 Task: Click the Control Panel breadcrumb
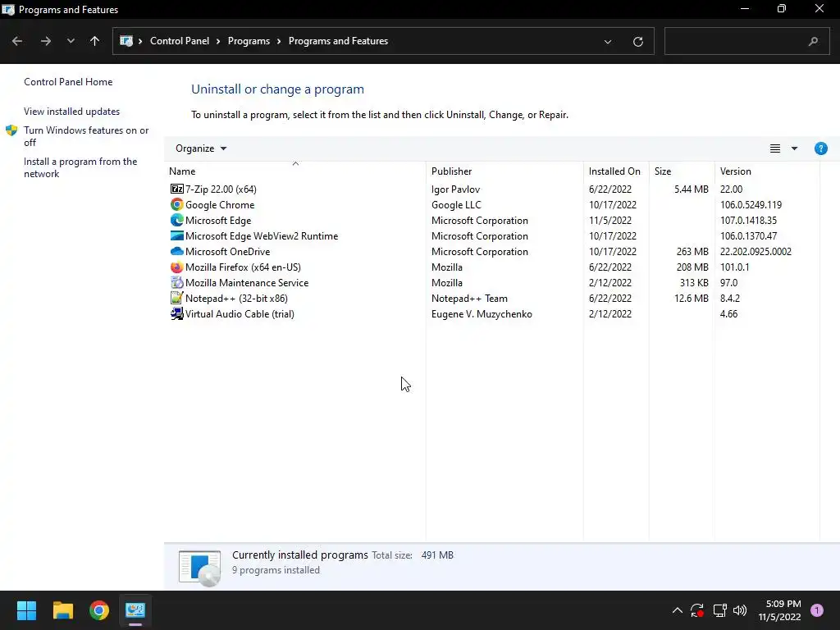pyautogui.click(x=180, y=41)
